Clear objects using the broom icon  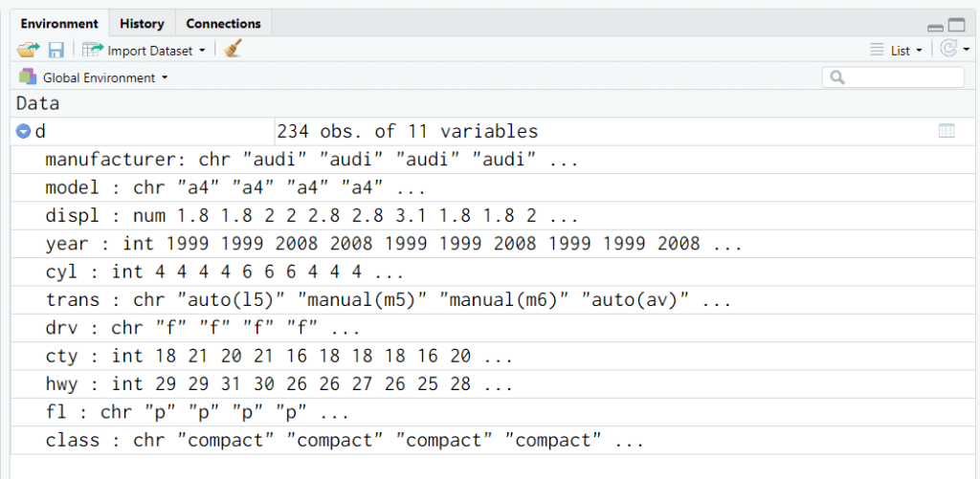(x=233, y=50)
